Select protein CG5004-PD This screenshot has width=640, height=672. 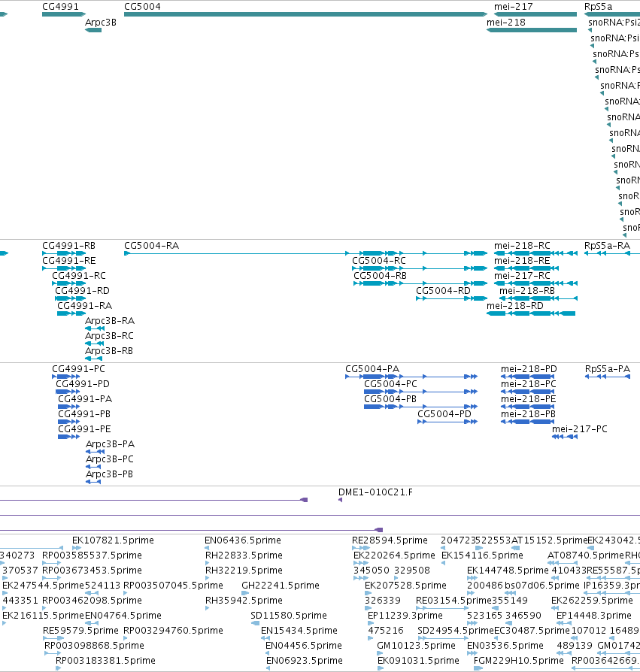(444, 414)
